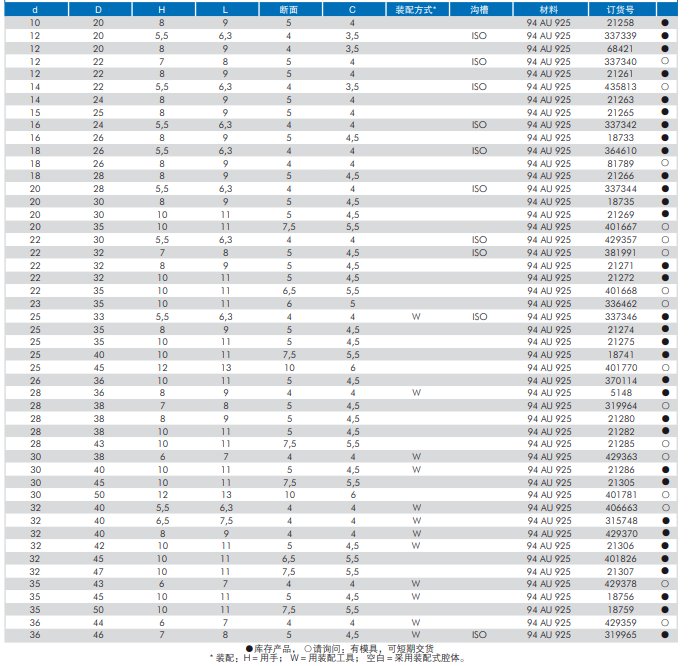Image resolution: width=691 pixels, height=666 pixels.
Task: Click the ISO cell in order 337346 row
Action: tap(480, 316)
